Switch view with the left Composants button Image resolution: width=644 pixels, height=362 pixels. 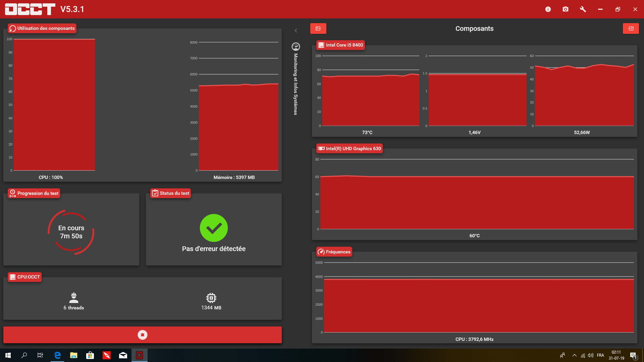(x=318, y=28)
